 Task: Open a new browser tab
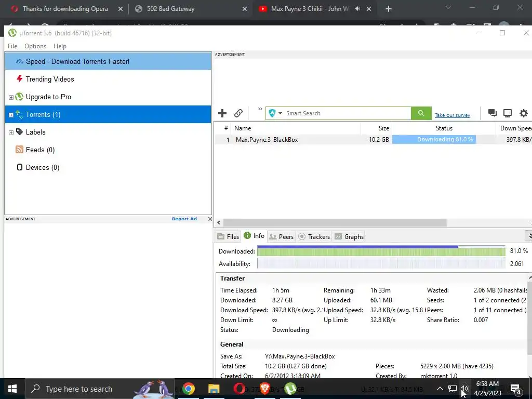coord(389,9)
